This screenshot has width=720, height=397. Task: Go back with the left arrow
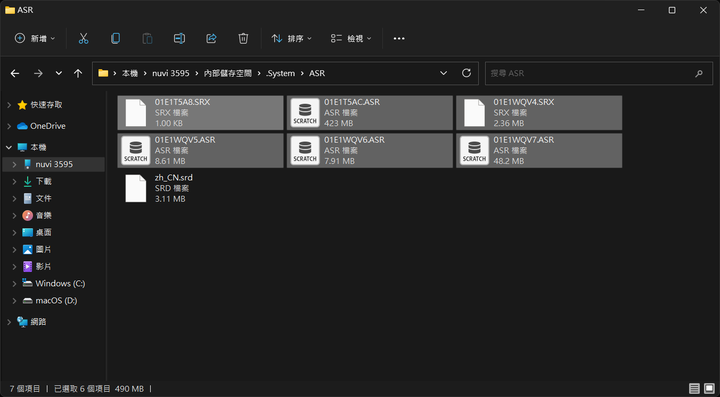[x=15, y=73]
